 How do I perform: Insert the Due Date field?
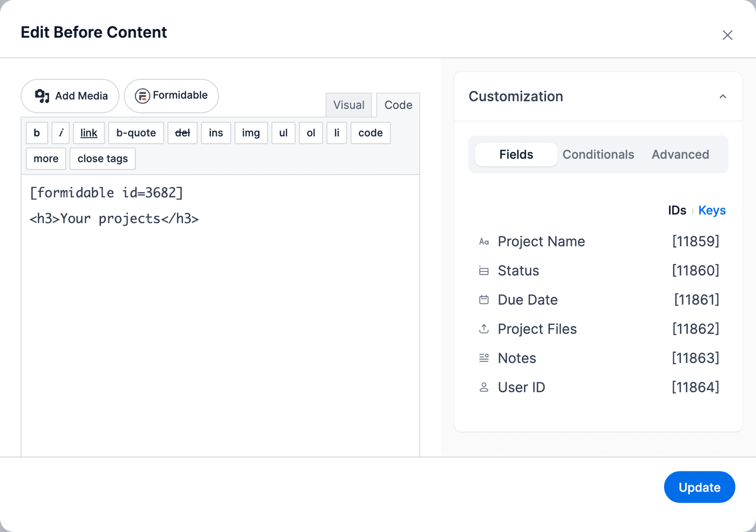(598, 300)
